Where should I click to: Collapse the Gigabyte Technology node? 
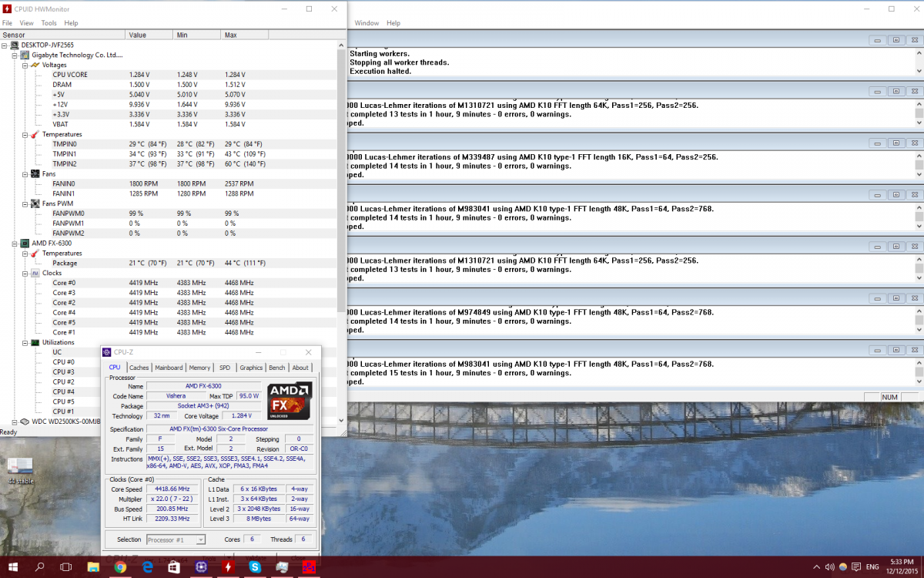point(15,55)
